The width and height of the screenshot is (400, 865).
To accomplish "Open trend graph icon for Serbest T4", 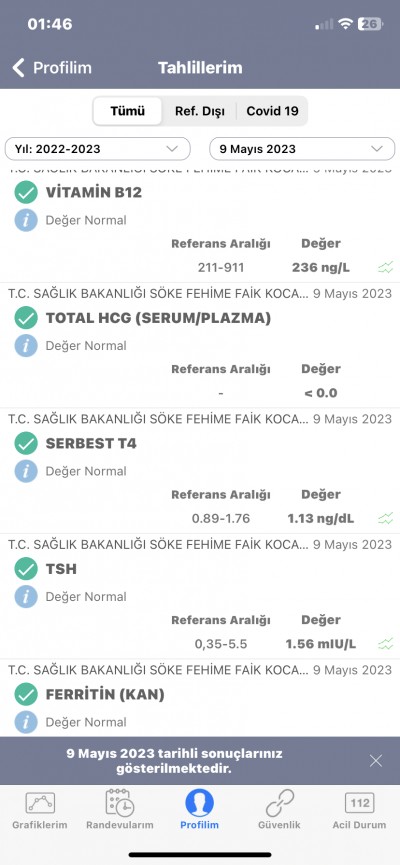I will click(x=386, y=519).
